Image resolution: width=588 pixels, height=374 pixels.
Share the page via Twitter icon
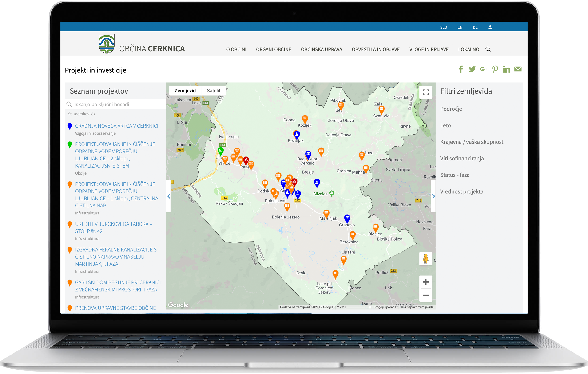tap(472, 69)
